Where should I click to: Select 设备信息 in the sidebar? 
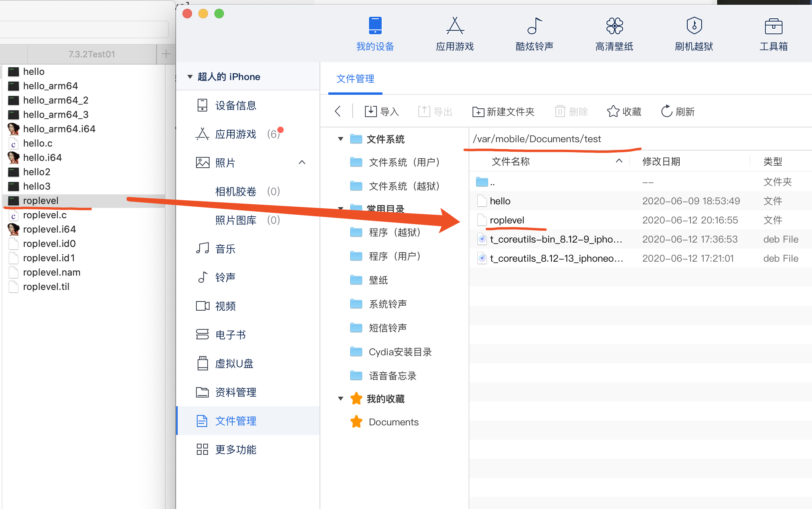point(248,105)
